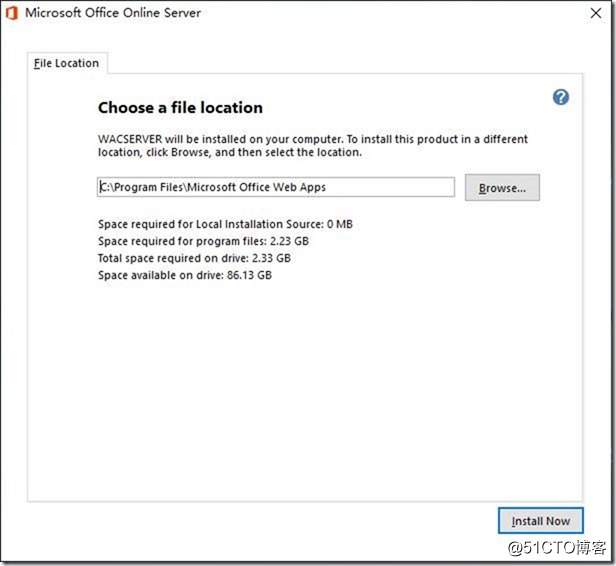Click the Browse... button
The height and width of the screenshot is (566, 616).
(502, 188)
